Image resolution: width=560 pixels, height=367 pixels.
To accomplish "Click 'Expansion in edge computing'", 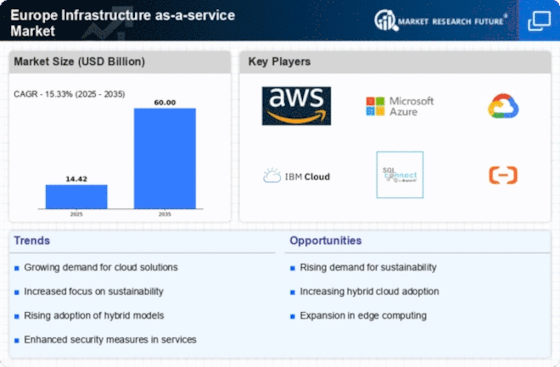I will (363, 316).
